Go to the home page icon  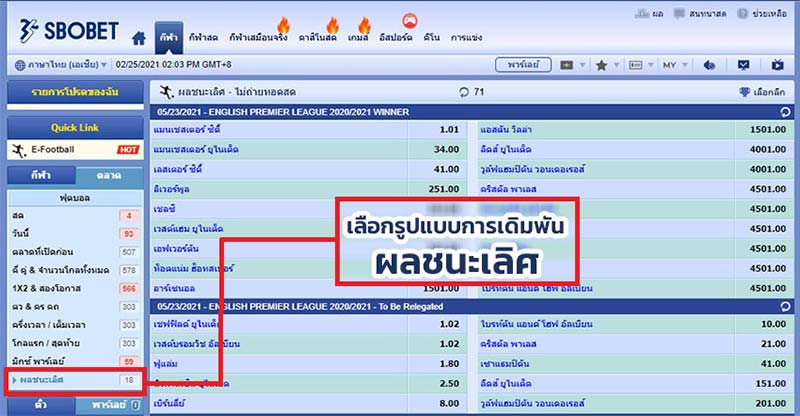138,38
